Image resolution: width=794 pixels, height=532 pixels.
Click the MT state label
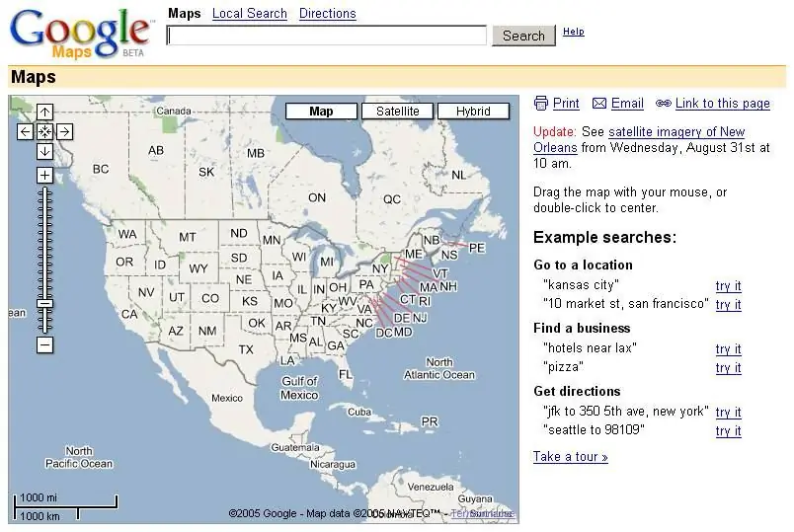pyautogui.click(x=188, y=237)
